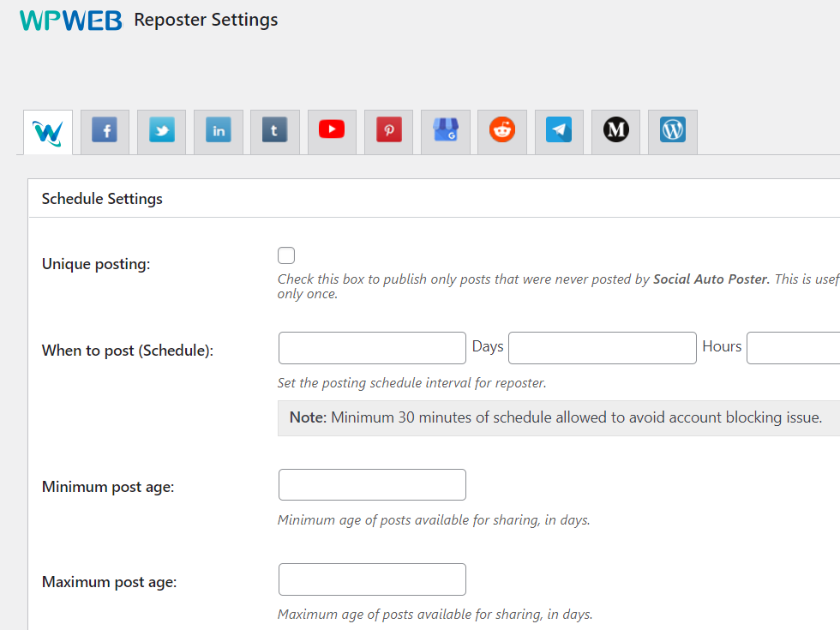This screenshot has height=630, width=840.
Task: Open the Telegram settings tab
Action: [x=559, y=132]
